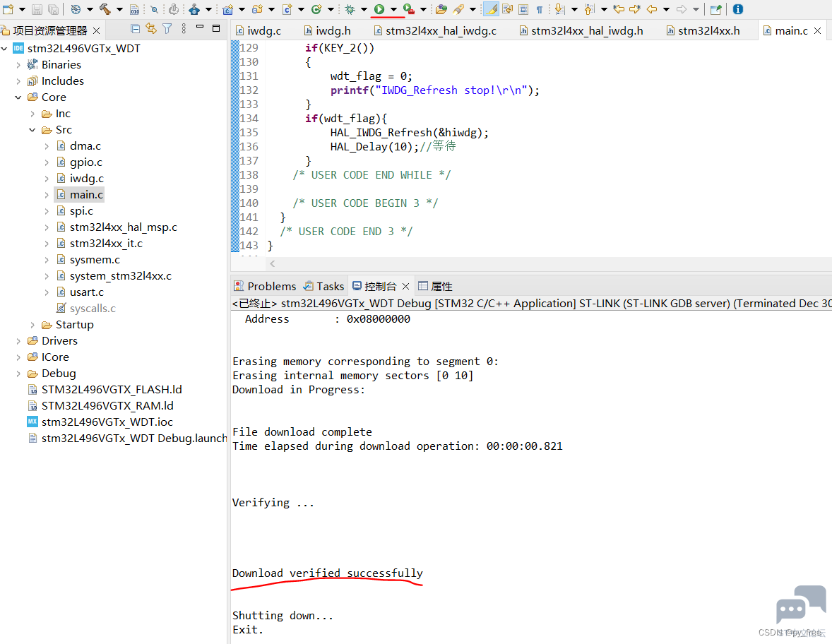Open the Tasks tab
The image size is (832, 644).
(323, 287)
